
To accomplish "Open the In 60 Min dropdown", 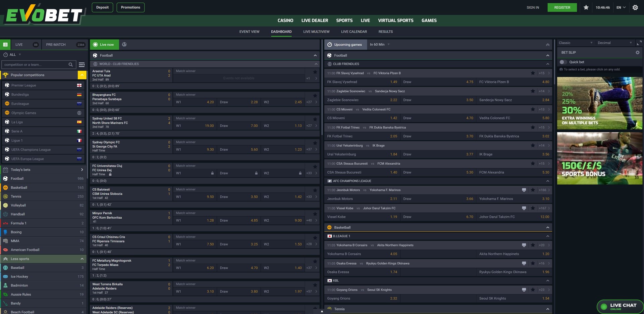I will (380, 45).
